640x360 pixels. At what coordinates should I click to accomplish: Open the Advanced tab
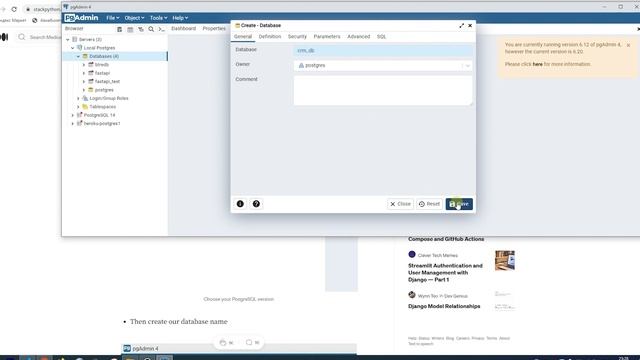click(x=358, y=37)
